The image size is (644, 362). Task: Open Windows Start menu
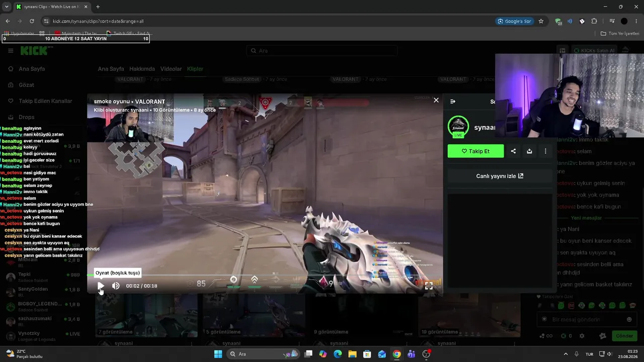(x=218, y=354)
